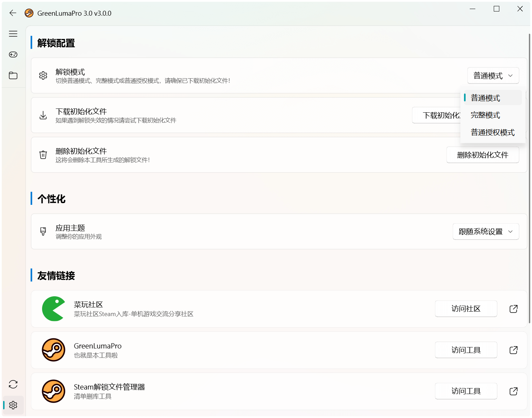
Task: Click the trash icon beside 删除初始化文件
Action: pos(43,155)
